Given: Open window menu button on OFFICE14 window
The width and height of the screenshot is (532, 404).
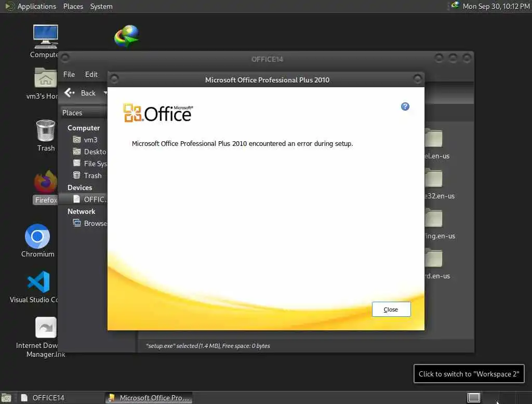Looking at the screenshot, I should tap(65, 58).
